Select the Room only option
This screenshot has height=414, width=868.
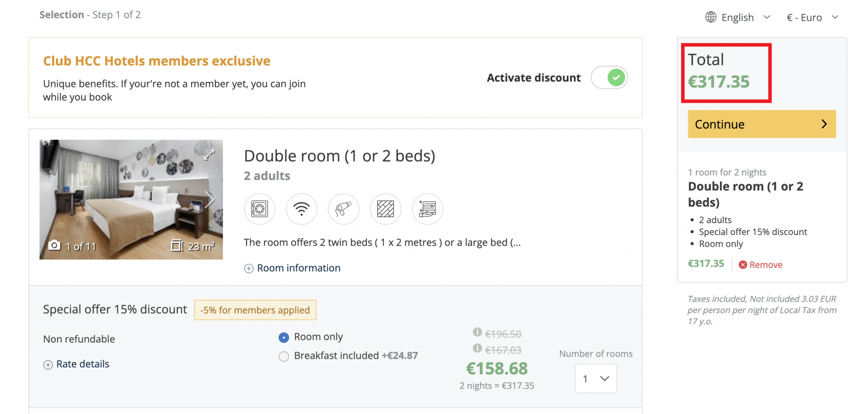284,337
